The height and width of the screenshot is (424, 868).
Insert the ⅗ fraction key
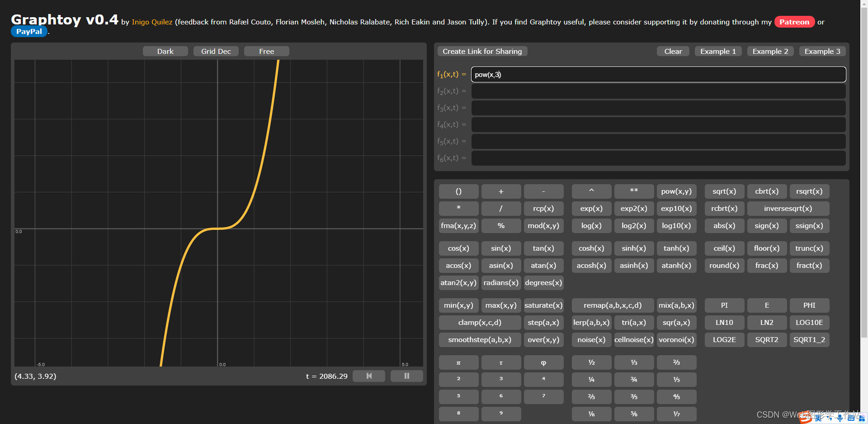[634, 397]
